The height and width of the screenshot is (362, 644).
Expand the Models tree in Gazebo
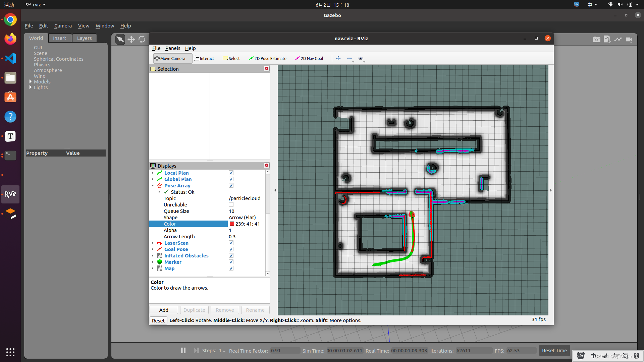pos(31,82)
